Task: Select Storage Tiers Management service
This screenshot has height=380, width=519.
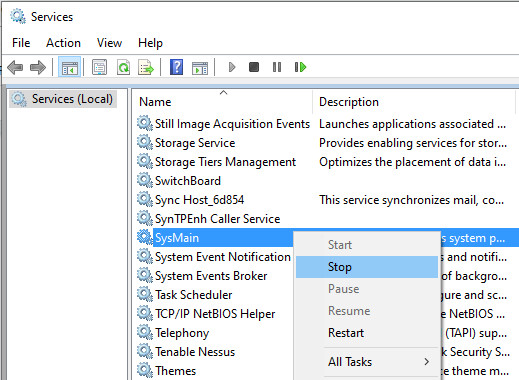Action: tap(225, 162)
